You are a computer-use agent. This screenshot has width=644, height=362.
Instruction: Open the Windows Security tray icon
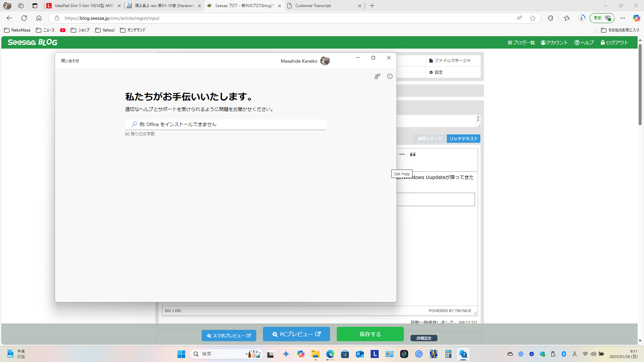point(542,354)
